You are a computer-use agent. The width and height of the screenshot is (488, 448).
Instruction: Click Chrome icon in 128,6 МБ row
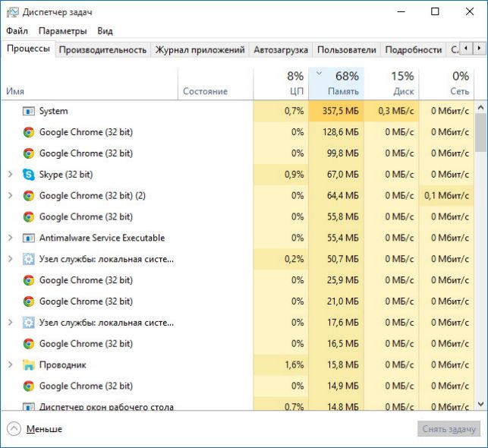29,132
